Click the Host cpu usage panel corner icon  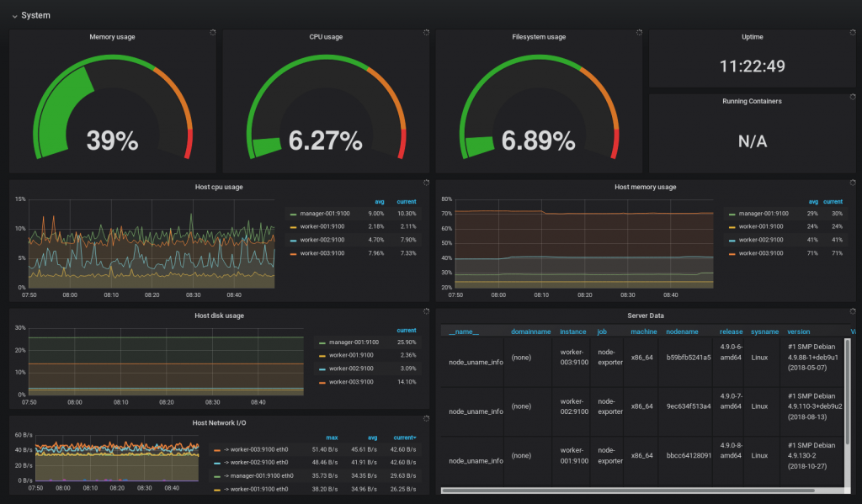(426, 183)
